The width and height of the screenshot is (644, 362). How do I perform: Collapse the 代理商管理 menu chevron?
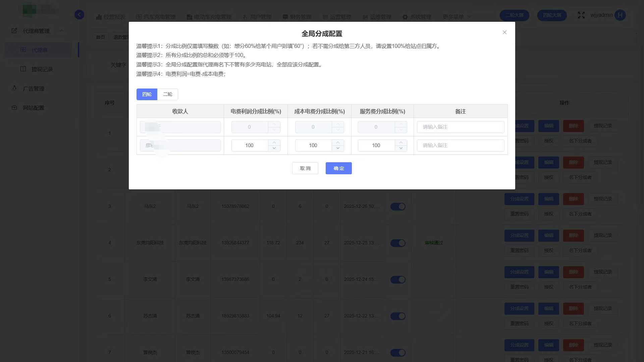(x=61, y=31)
